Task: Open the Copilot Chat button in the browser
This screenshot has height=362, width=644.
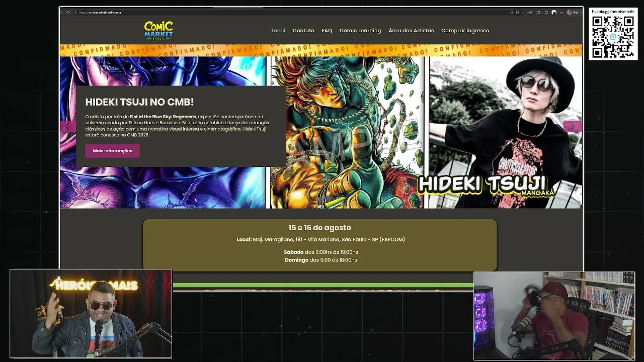Action: click(x=573, y=12)
